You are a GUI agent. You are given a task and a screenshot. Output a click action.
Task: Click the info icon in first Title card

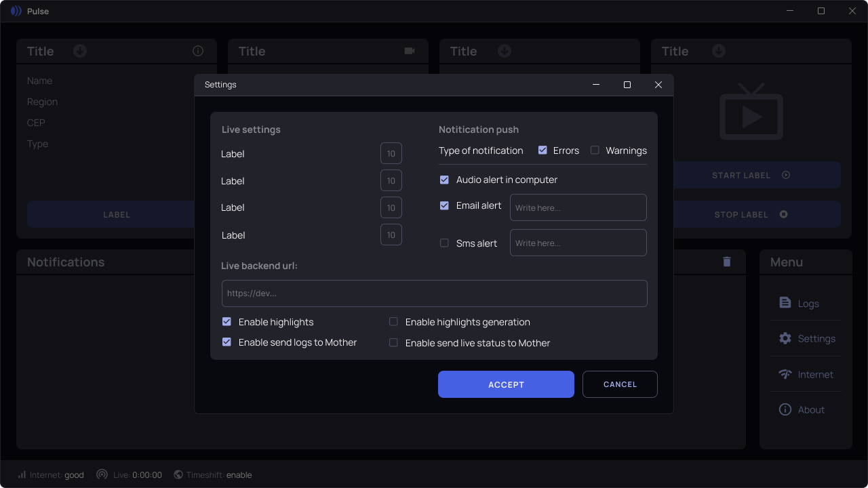[x=198, y=51]
